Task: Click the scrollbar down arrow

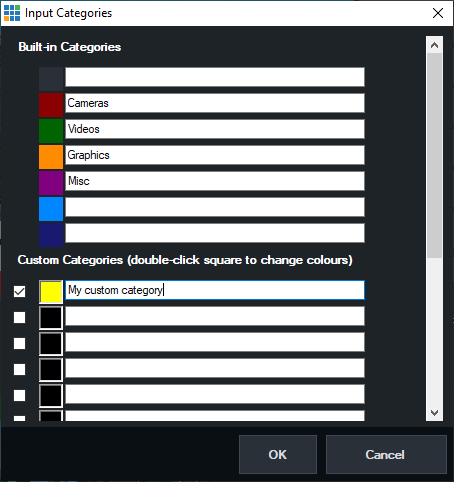Action: (x=434, y=413)
